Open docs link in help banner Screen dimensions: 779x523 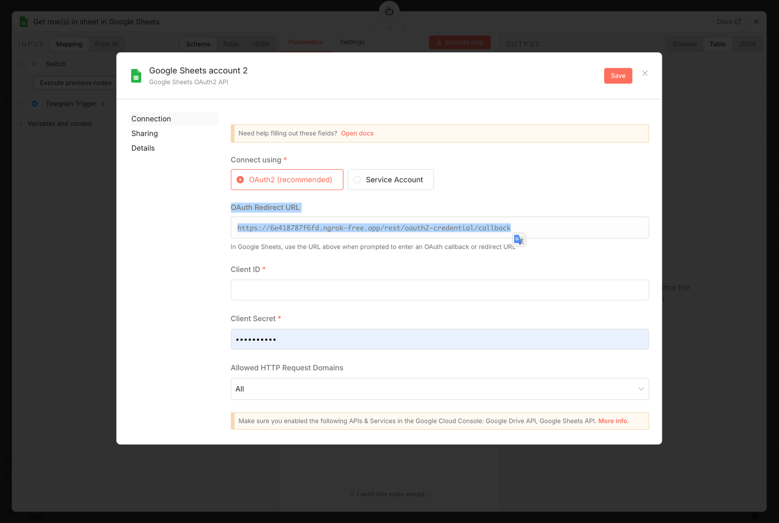[357, 133]
